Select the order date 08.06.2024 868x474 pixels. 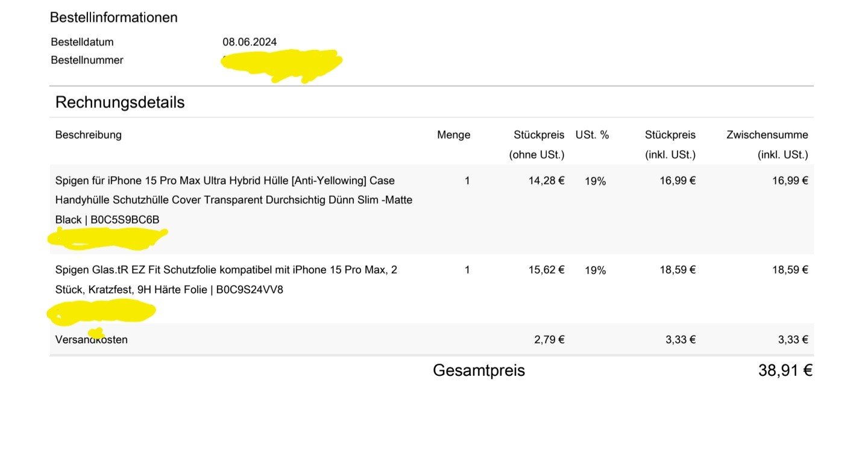(250, 42)
